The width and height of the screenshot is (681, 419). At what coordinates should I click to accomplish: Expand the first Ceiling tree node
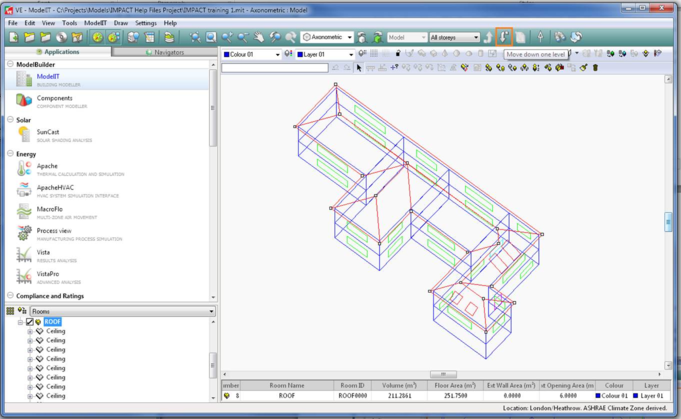[29, 331]
